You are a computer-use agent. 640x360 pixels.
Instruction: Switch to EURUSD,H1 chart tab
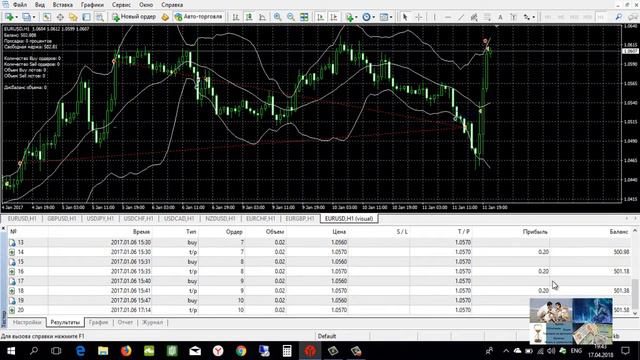[x=22, y=219]
